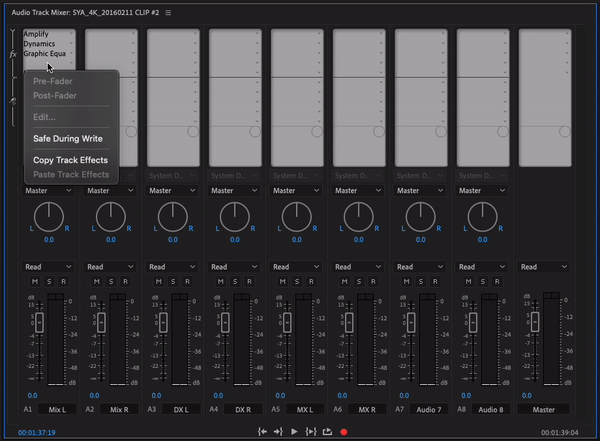Click A3 DX L effect parameter knob
Image resolution: width=600 pixels, height=441 pixels.
click(193, 132)
